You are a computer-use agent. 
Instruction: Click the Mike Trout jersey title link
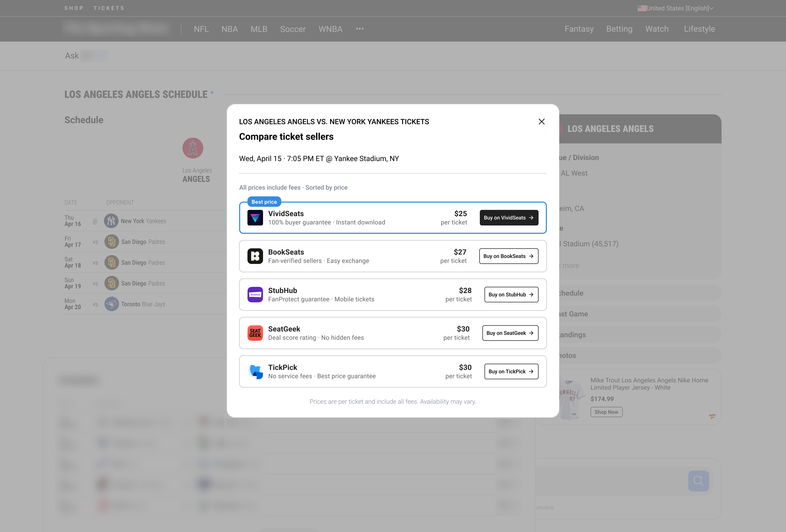649,384
